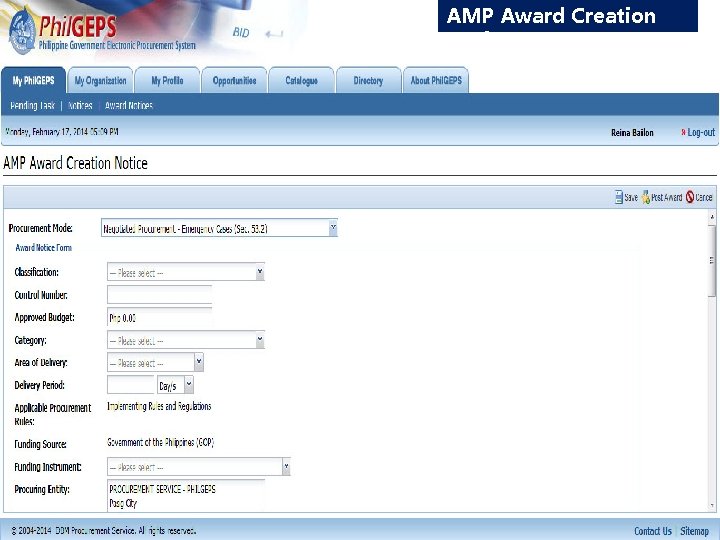Switch to the My Organization tab
The width and height of the screenshot is (720, 540).
click(100, 81)
